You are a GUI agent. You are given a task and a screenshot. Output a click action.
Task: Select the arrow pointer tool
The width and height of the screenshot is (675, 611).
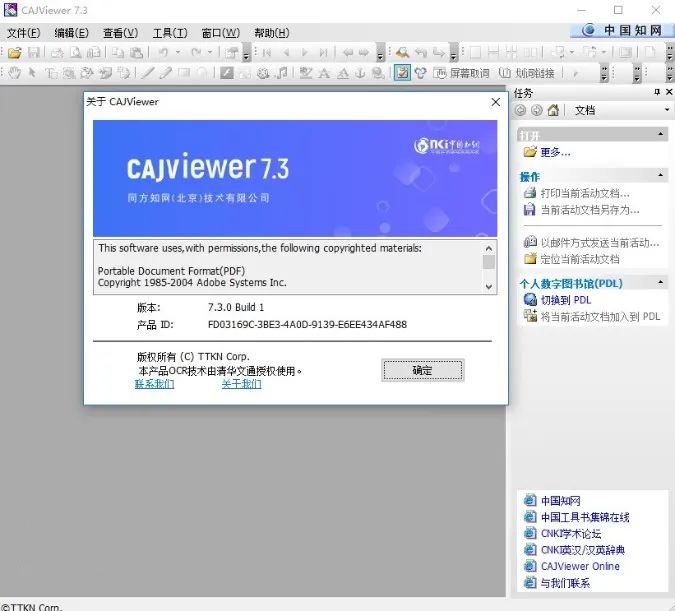32,73
